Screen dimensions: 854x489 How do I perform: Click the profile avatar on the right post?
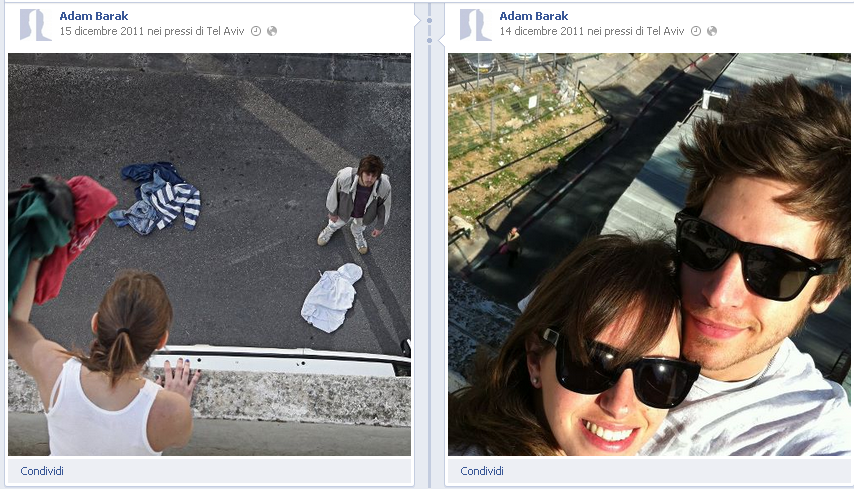tap(475, 25)
